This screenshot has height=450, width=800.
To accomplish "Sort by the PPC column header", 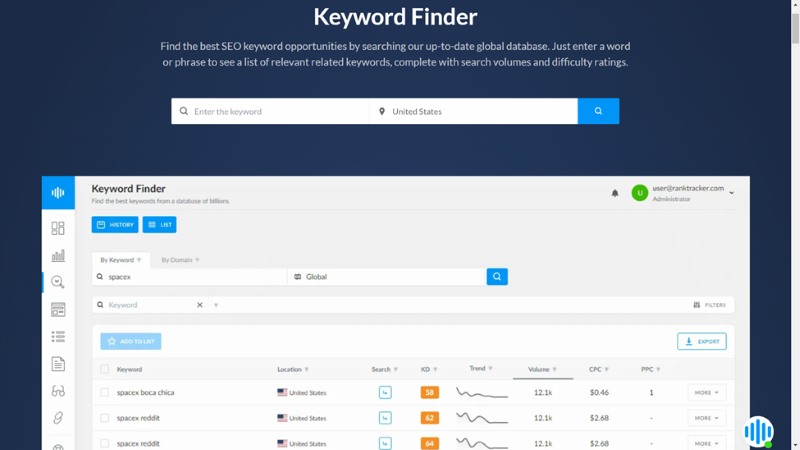I will [x=651, y=369].
